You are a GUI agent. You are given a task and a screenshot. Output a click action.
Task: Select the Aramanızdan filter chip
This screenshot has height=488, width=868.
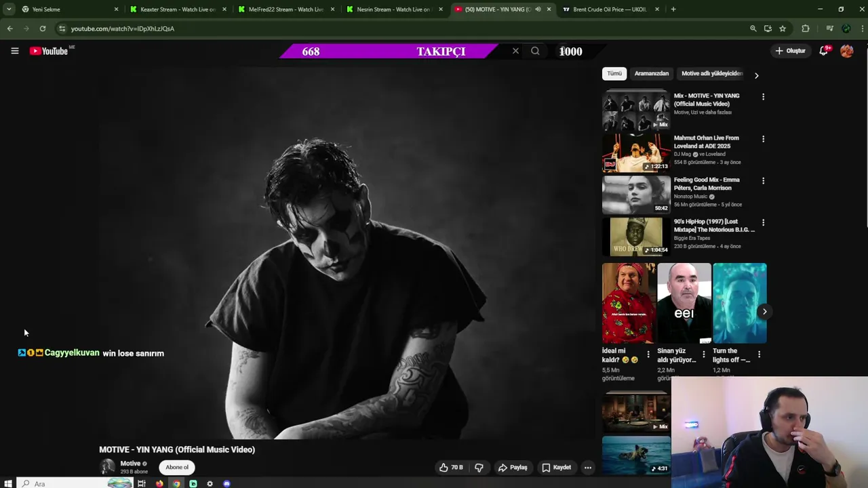click(652, 73)
